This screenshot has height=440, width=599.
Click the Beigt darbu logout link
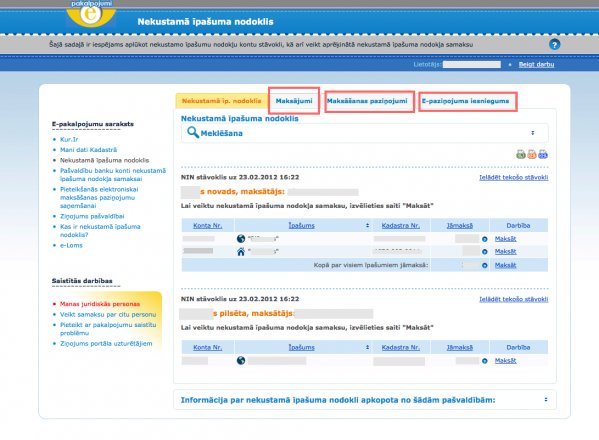click(x=536, y=64)
